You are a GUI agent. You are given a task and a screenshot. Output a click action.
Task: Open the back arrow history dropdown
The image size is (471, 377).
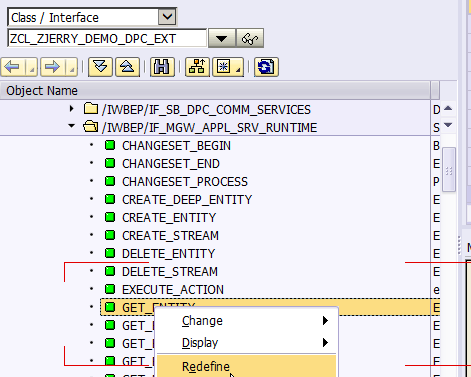click(31, 67)
